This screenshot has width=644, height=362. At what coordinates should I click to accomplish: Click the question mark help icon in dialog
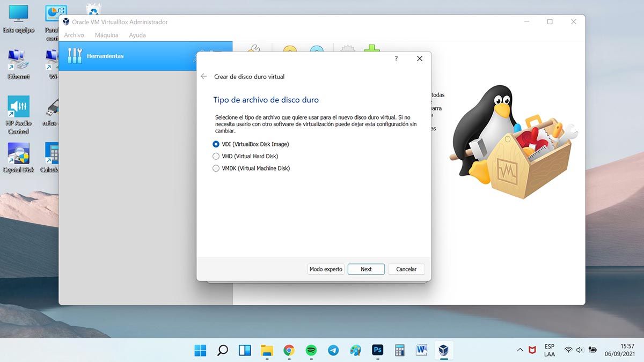[396, 58]
